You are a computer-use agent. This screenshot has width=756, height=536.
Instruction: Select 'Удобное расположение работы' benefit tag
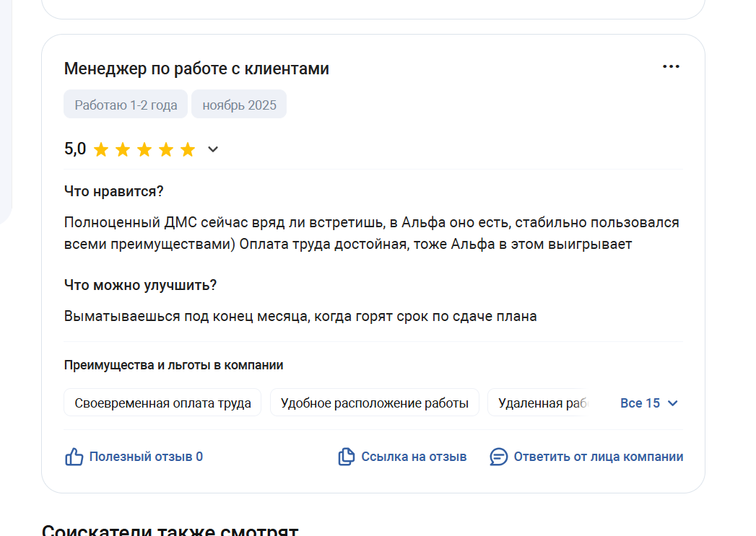[x=374, y=403]
